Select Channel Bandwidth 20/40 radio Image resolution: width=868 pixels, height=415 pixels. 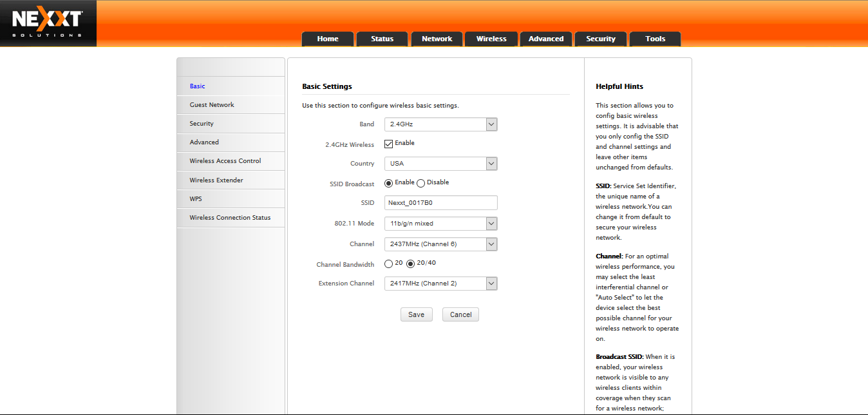[x=411, y=264]
